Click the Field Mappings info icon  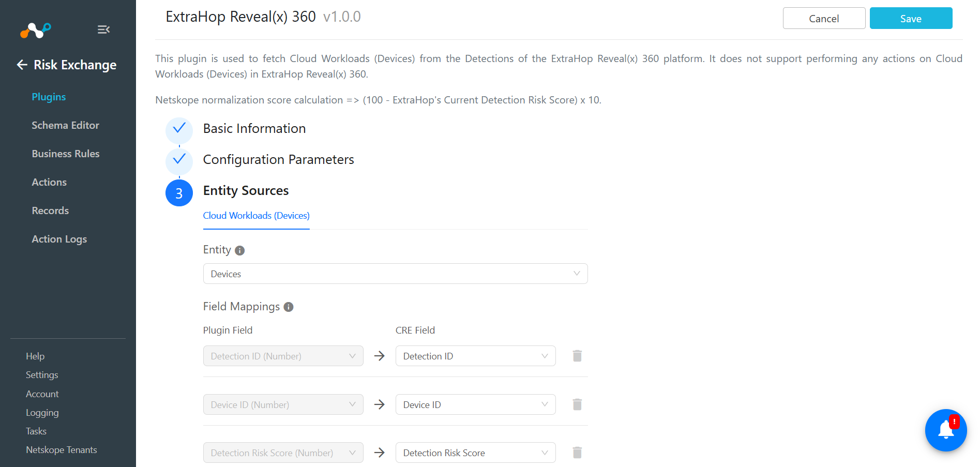(x=289, y=307)
